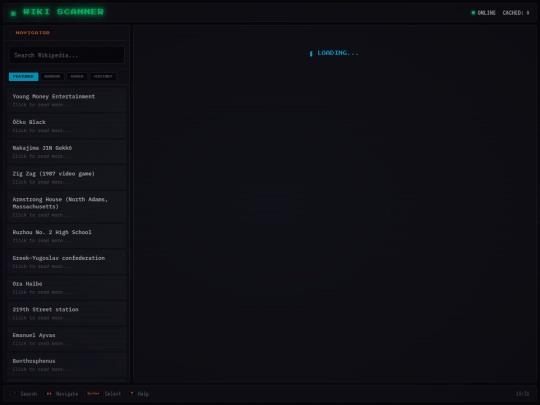Switch to the Featured tab

[x=23, y=76]
